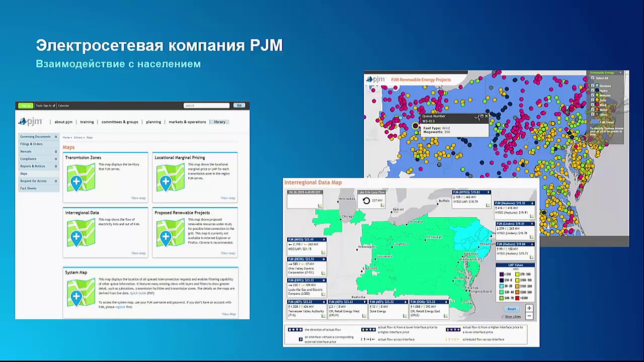Open chart icon in PJM (Hudson) box

pos(531,258)
